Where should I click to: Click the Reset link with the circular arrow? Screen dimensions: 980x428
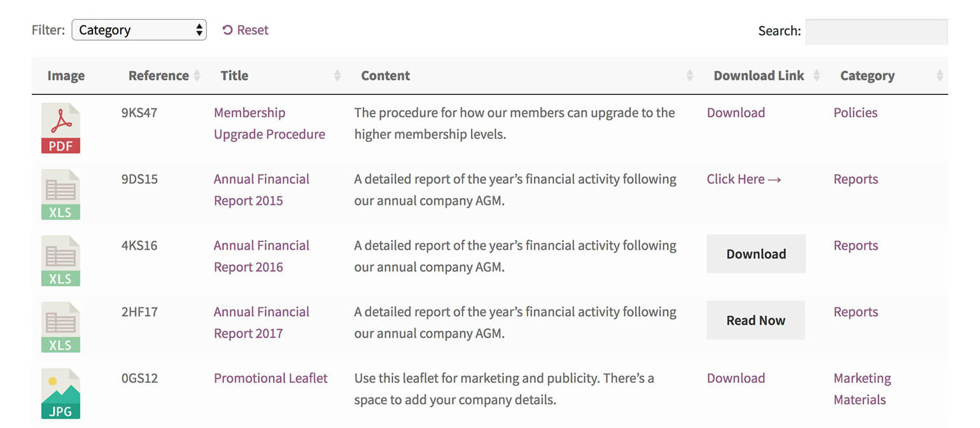[246, 30]
